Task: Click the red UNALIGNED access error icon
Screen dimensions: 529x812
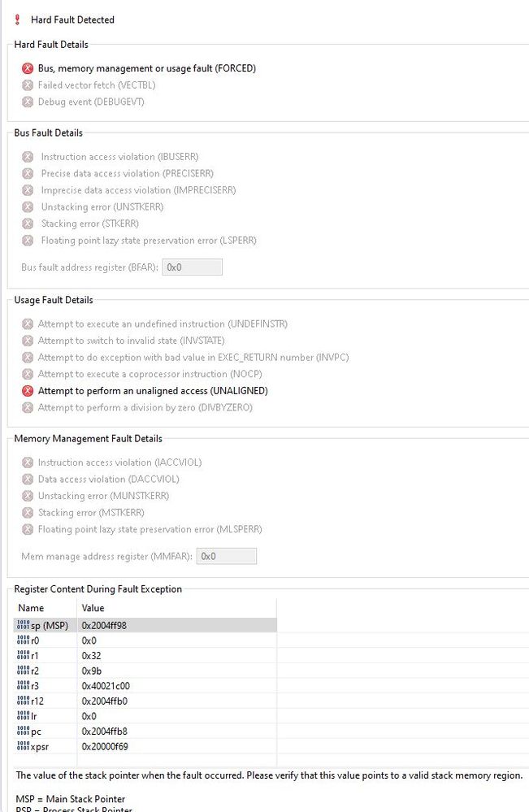Action: click(28, 391)
